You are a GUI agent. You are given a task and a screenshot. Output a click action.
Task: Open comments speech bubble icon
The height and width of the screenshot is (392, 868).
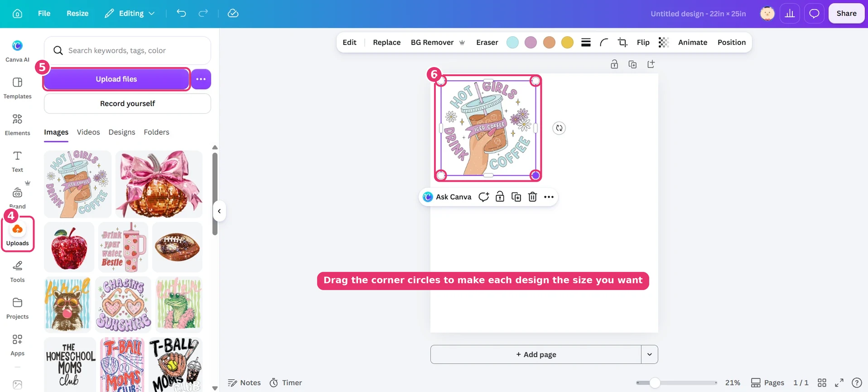(814, 14)
